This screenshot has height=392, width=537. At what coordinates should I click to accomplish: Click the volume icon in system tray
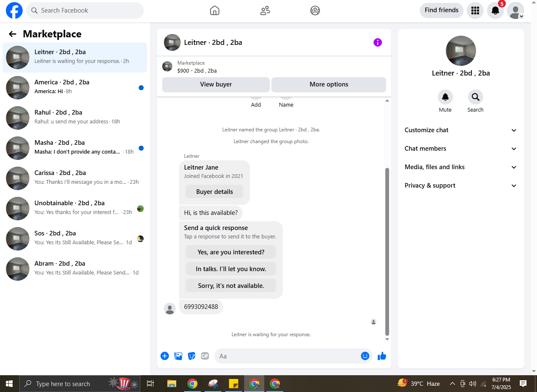pyautogui.click(x=473, y=384)
